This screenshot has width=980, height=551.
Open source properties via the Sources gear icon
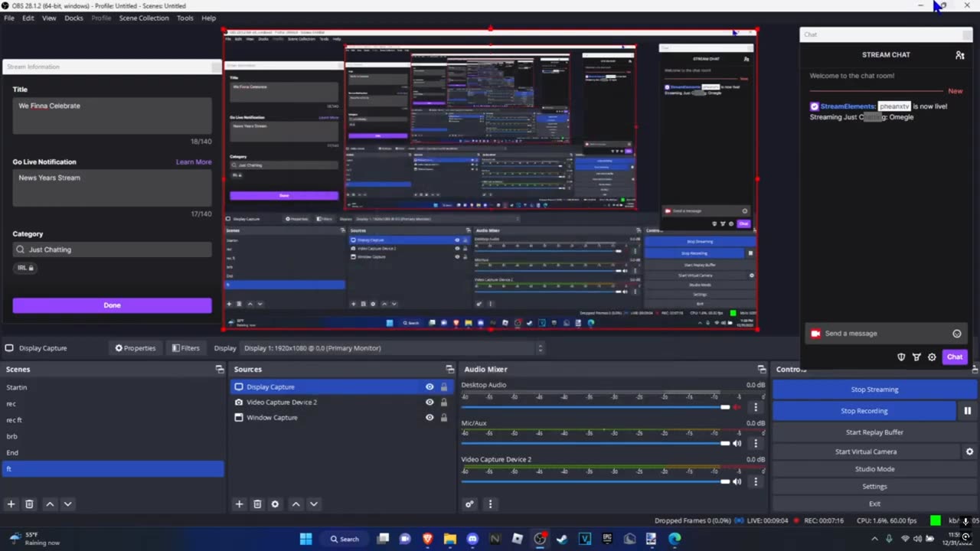275,504
